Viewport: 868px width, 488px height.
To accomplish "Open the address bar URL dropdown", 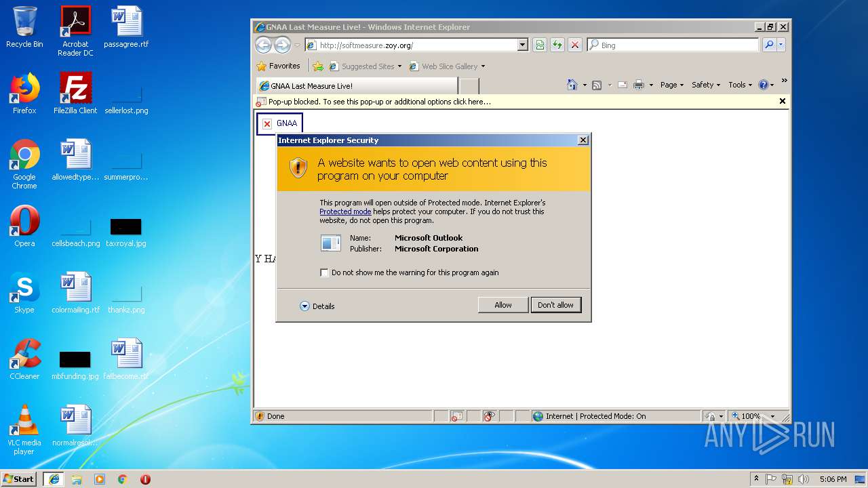I will pyautogui.click(x=522, y=45).
